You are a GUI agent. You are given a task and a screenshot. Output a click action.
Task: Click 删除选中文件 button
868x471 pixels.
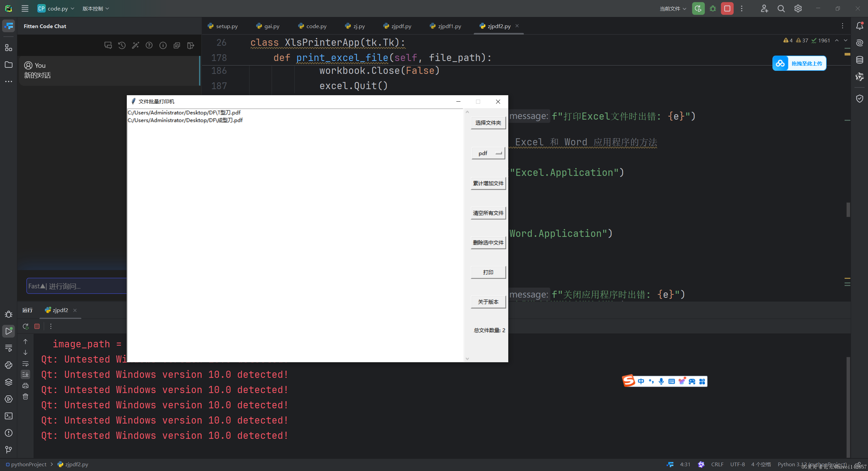(x=488, y=243)
